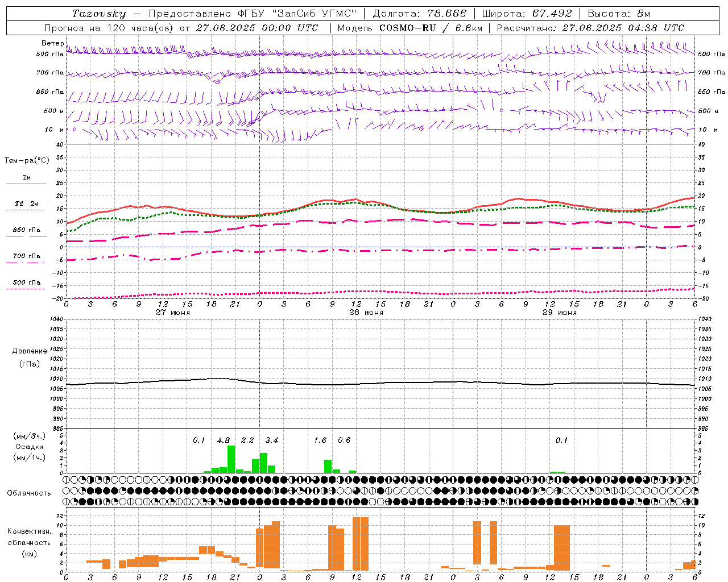Click the 500 м wind level label on left axis
The image size is (728, 582).
[x=54, y=111]
